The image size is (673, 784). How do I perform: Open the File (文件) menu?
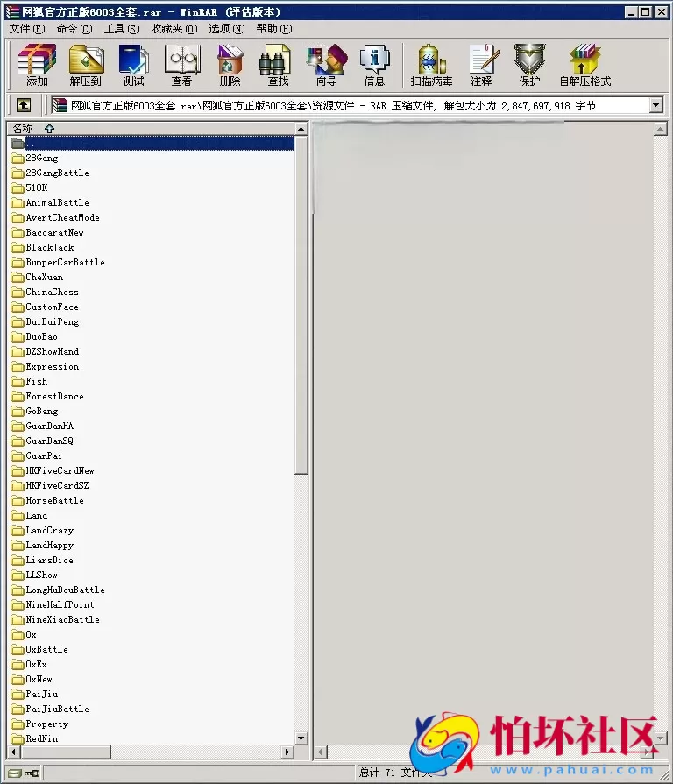click(26, 29)
